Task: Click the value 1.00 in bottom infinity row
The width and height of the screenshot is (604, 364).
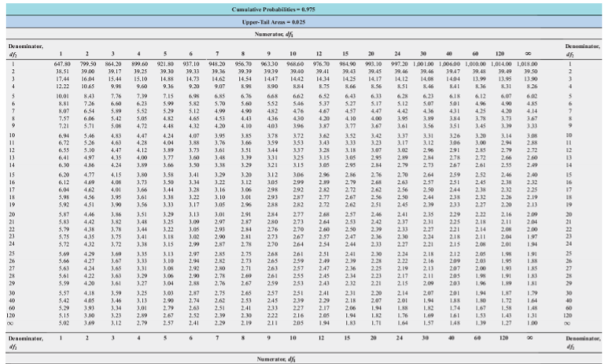Action: click(x=532, y=323)
